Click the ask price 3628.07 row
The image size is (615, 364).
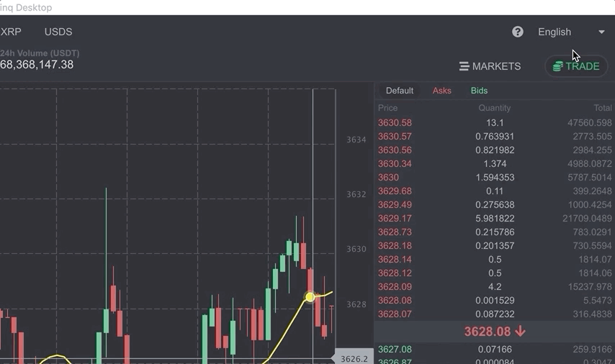point(495,314)
